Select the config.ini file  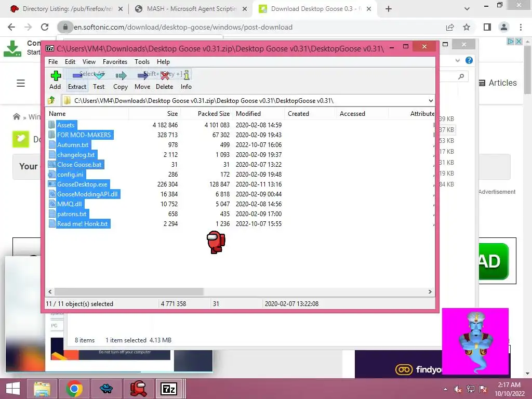point(70,175)
